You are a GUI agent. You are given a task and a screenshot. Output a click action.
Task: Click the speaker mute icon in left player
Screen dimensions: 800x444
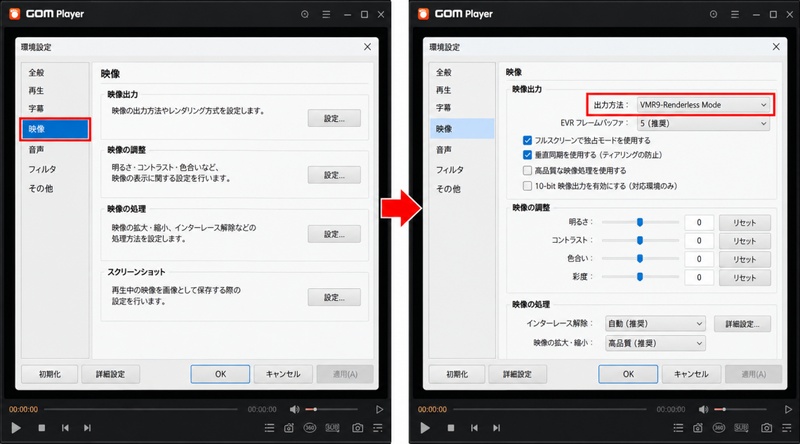tap(294, 409)
